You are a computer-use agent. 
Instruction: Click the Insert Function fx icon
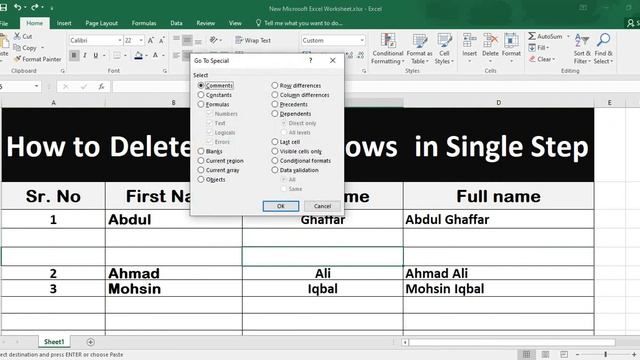pyautogui.click(x=101, y=87)
